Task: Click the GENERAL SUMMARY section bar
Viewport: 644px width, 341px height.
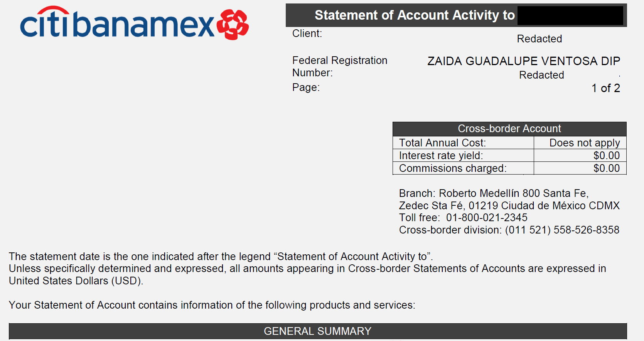Action: (x=318, y=331)
